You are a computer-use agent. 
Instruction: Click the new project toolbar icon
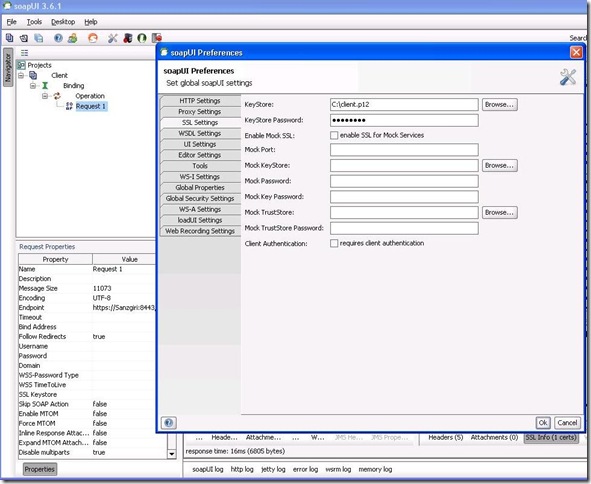click(x=9, y=38)
